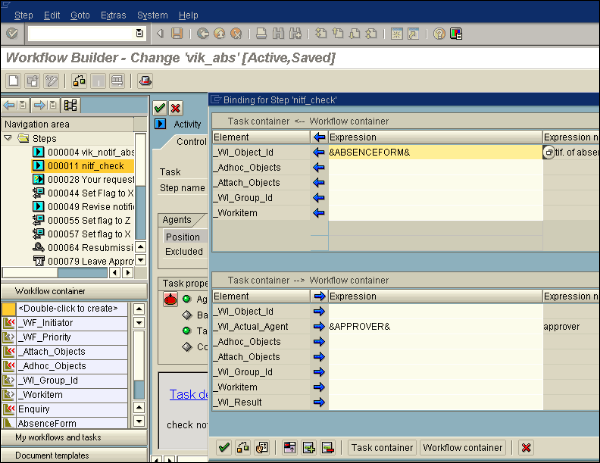Click the Save icon in the standard toolbar

pos(177,34)
